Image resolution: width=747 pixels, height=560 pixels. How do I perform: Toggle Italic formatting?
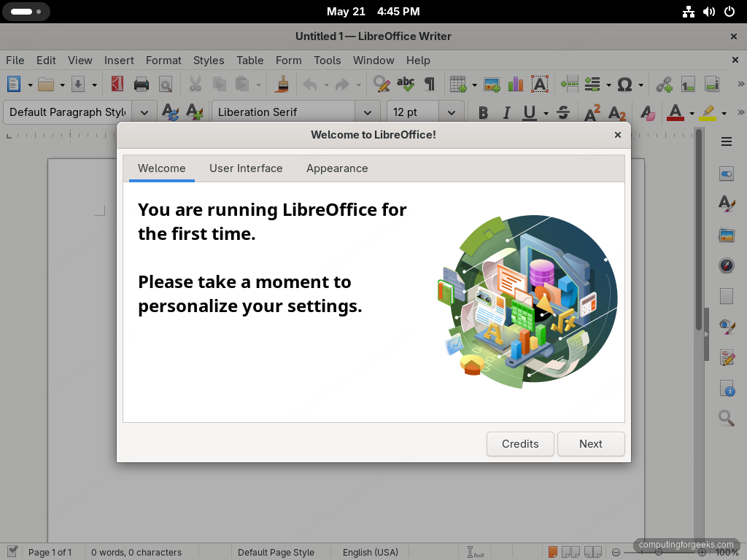[506, 113]
